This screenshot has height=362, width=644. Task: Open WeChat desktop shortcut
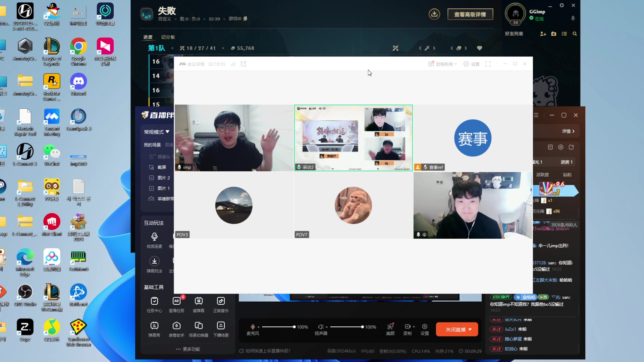pyautogui.click(x=52, y=155)
